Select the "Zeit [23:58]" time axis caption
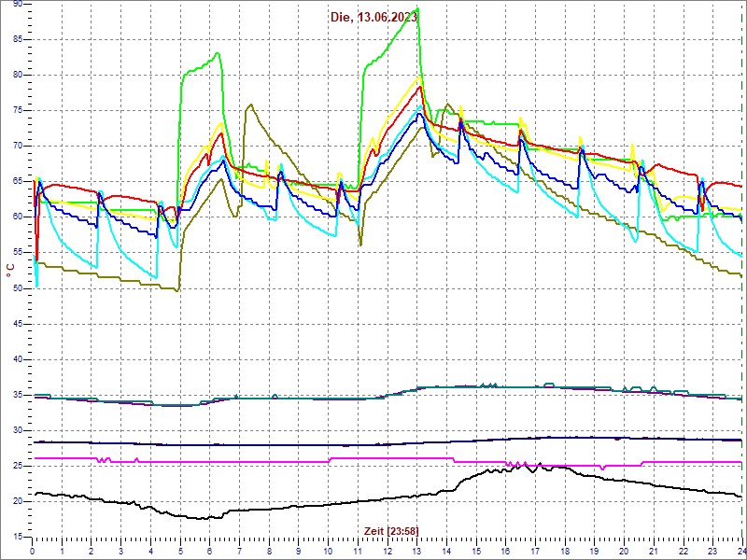747x560 pixels. pos(391,530)
